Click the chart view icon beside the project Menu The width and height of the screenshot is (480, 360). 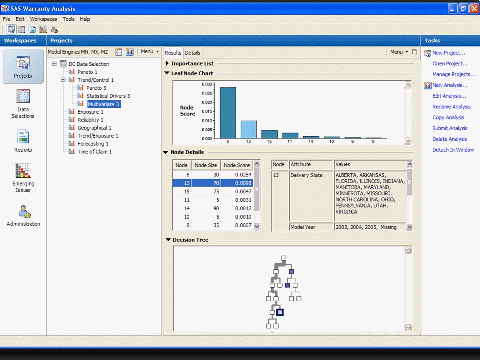pos(130,52)
